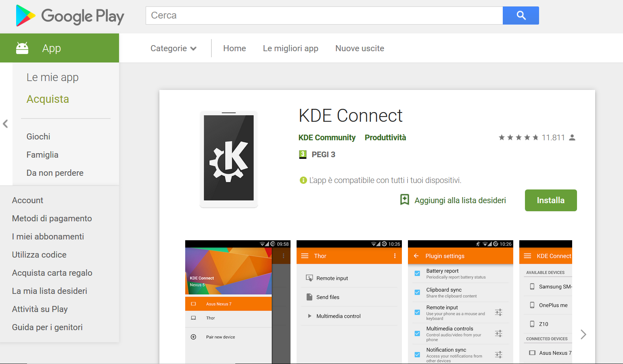
Task: Click the wishlist bookmark icon
Action: point(404,200)
